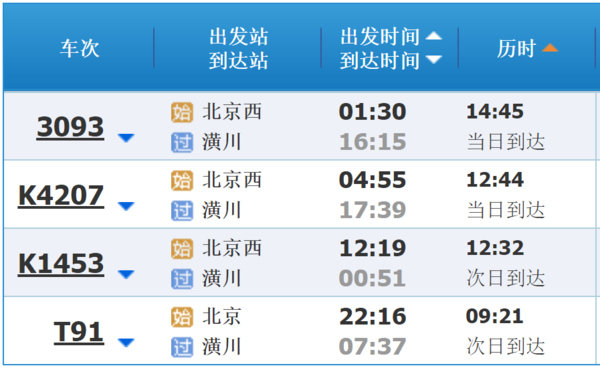Viewport: 600px width, 368px height.
Task: Click the 始 origin icon beside 北京 for T91
Action: 182,317
